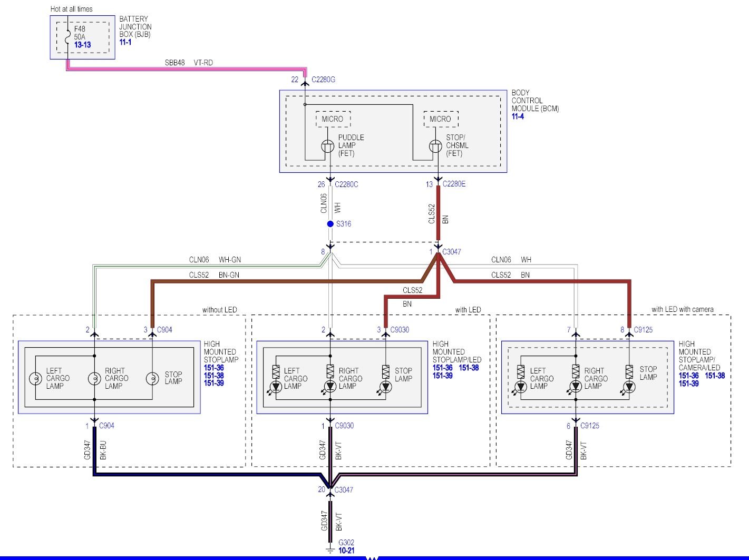Click the Stop/CHSML FET transistor symbol

435,146
